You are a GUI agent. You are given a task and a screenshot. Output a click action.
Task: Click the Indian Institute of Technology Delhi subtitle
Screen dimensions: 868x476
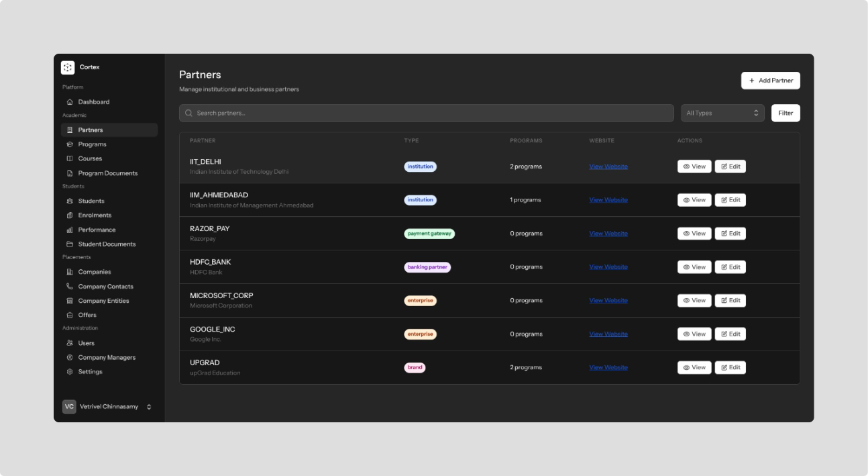pos(239,172)
